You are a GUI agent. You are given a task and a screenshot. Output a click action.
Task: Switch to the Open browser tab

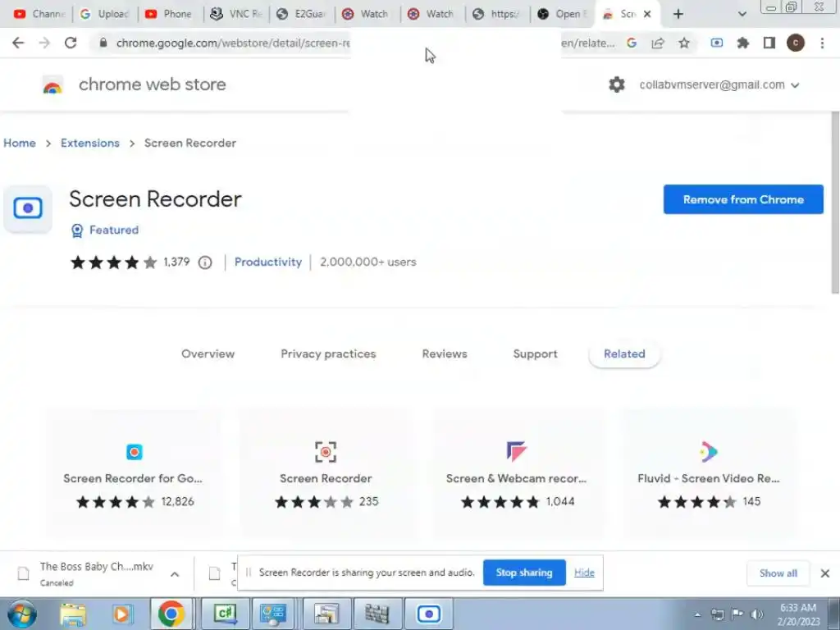pos(563,14)
